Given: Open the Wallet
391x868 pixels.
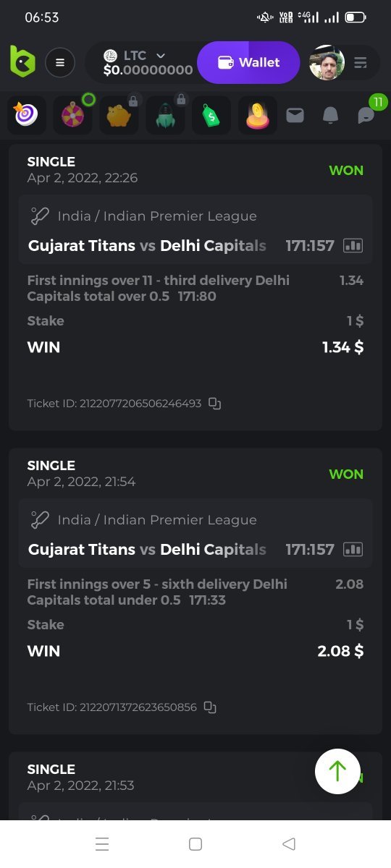Looking at the screenshot, I should point(248,62).
